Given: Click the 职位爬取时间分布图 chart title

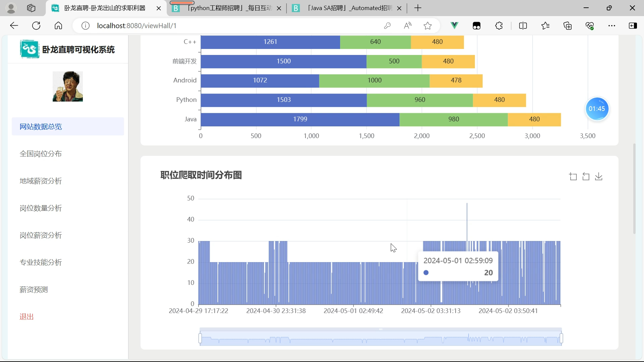Looking at the screenshot, I should tap(201, 175).
